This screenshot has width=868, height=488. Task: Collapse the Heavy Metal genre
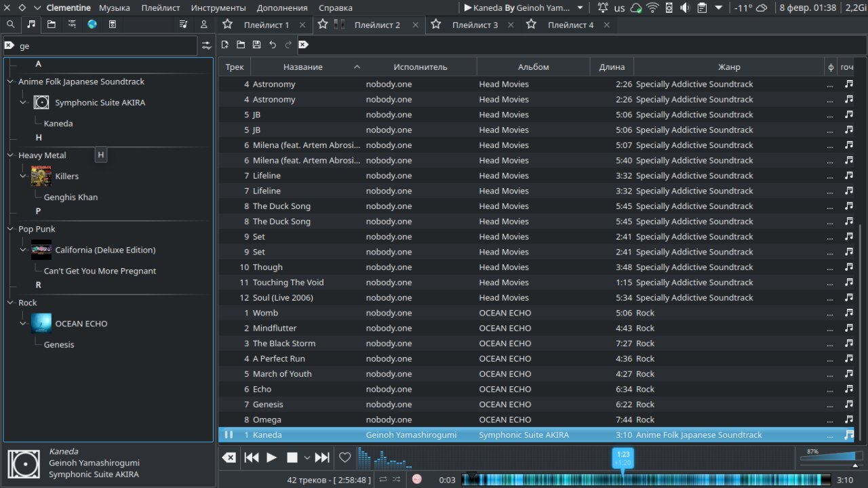[10, 155]
